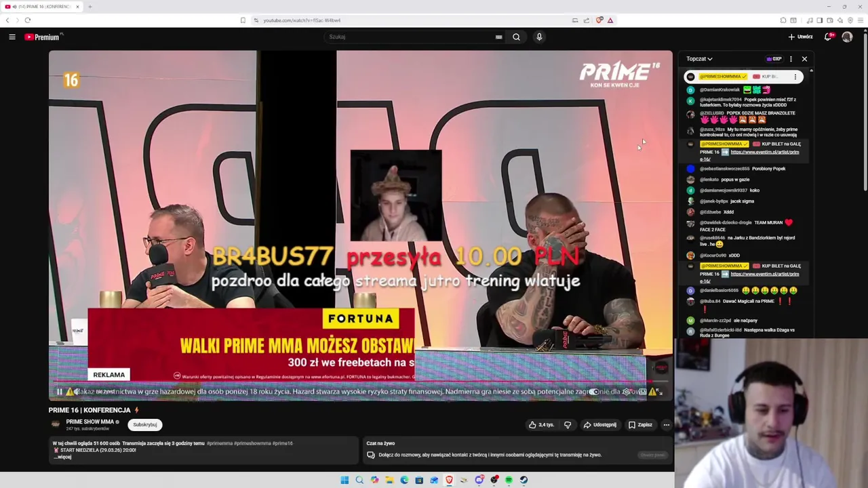Click video title PRIME 16 | KONFERENCJA
This screenshot has height=488, width=868.
click(90, 410)
